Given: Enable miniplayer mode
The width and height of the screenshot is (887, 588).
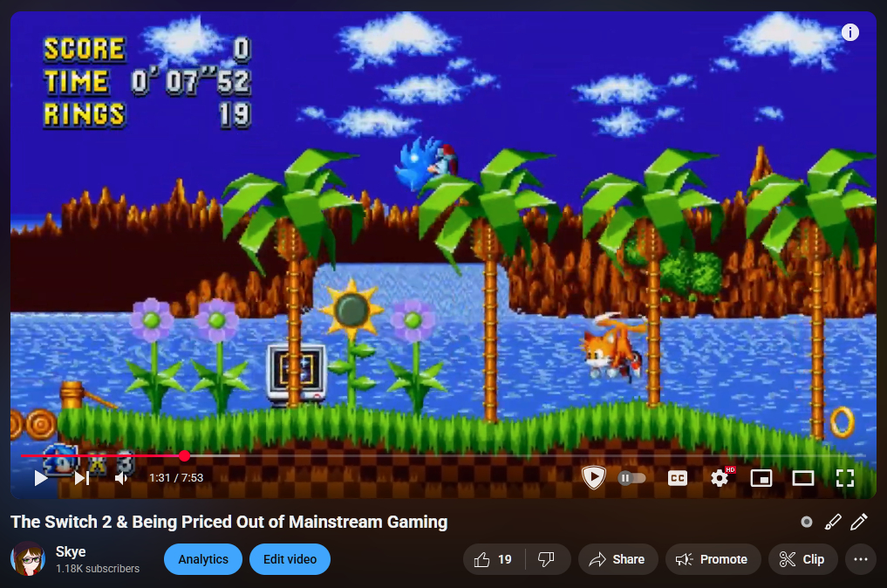Looking at the screenshot, I should [x=761, y=478].
